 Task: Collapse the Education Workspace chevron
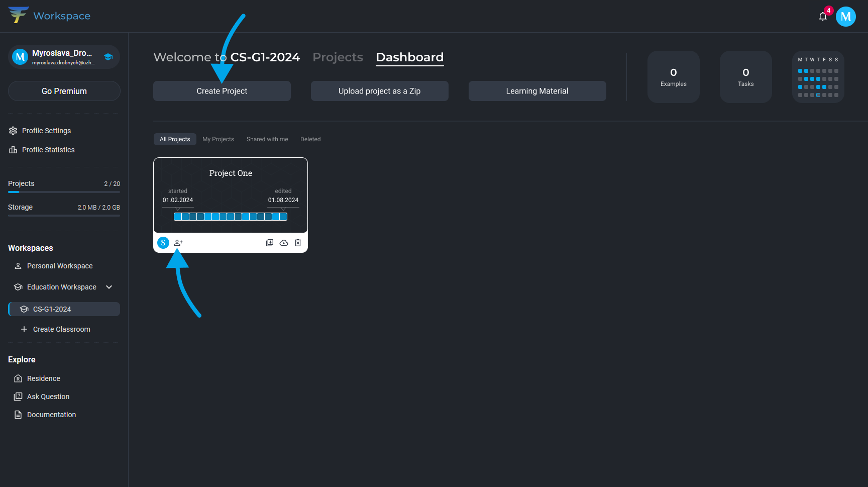[x=109, y=287]
